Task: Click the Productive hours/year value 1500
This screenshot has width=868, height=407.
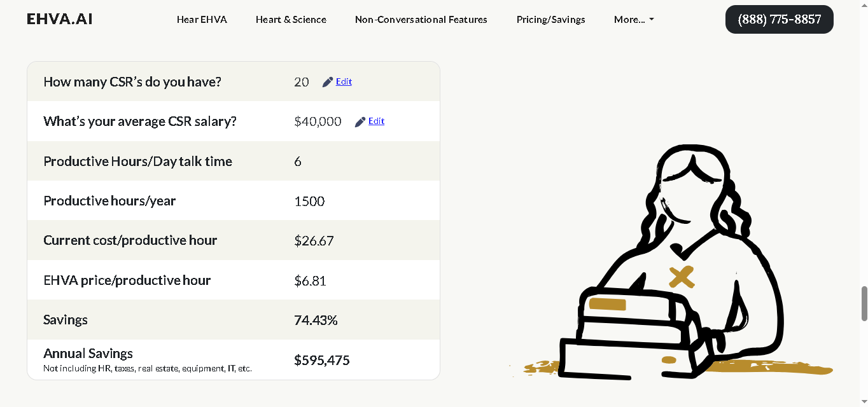Action: tap(309, 202)
